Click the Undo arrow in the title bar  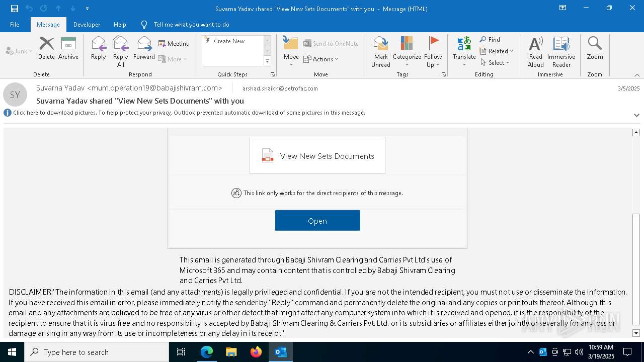coord(29,9)
